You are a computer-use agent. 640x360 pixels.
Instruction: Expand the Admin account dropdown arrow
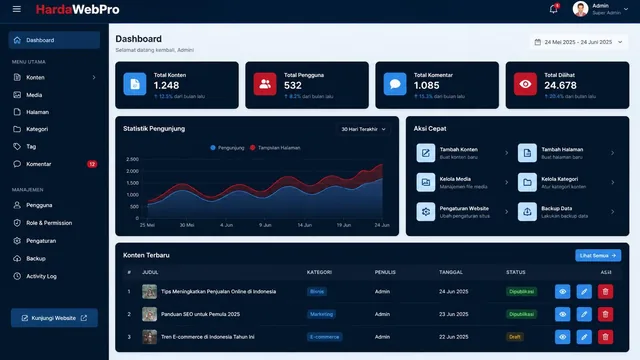coord(626,9)
